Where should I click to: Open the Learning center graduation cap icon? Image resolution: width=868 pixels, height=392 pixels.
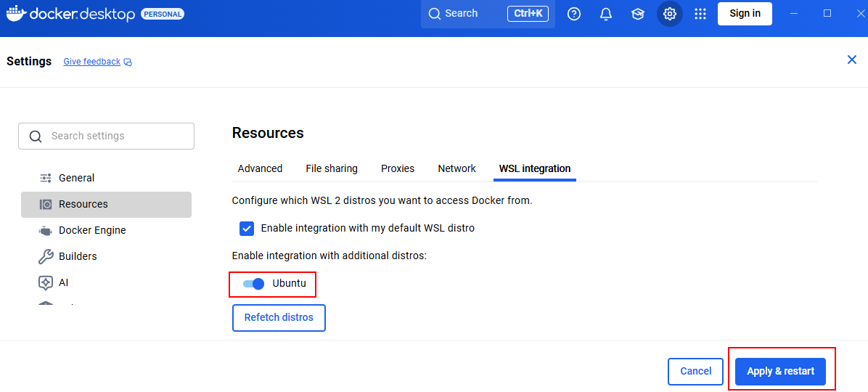tap(638, 14)
